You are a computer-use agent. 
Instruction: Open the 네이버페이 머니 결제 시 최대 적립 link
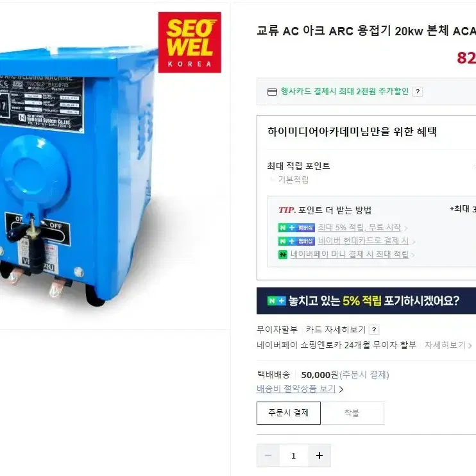tap(350, 254)
